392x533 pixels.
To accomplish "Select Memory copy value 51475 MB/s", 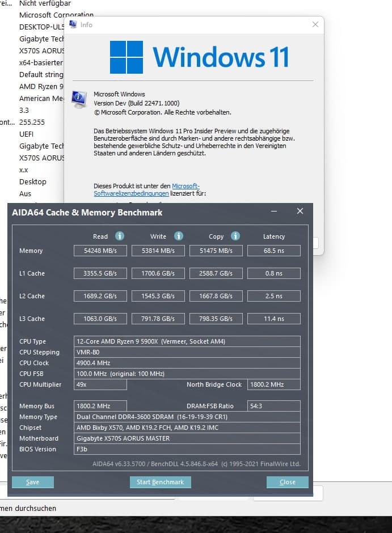I will [216, 251].
